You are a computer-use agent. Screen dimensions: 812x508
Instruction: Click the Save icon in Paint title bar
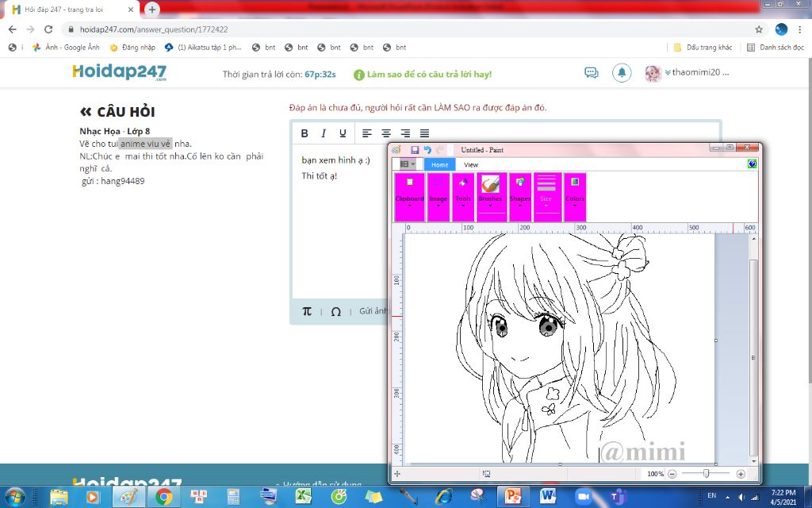pyautogui.click(x=414, y=150)
